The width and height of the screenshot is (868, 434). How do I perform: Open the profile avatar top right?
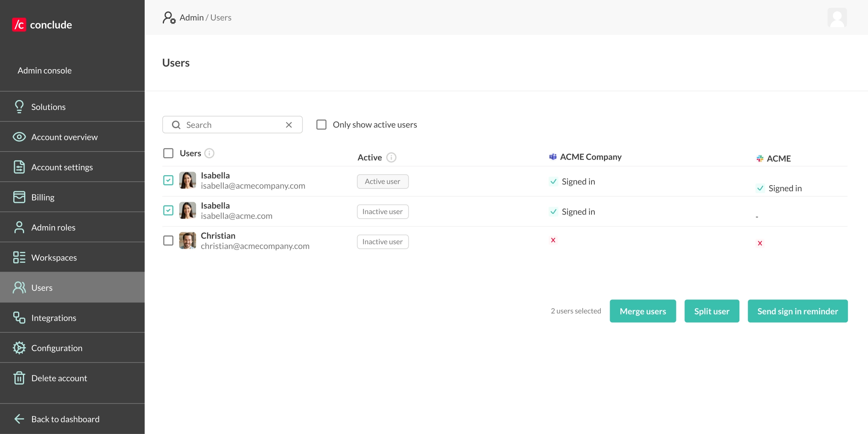pos(837,17)
